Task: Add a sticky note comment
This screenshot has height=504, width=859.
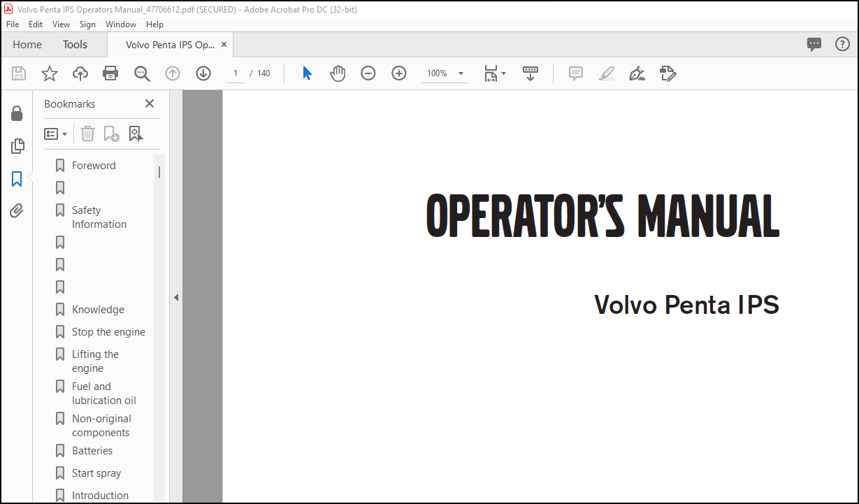Action: coord(576,73)
